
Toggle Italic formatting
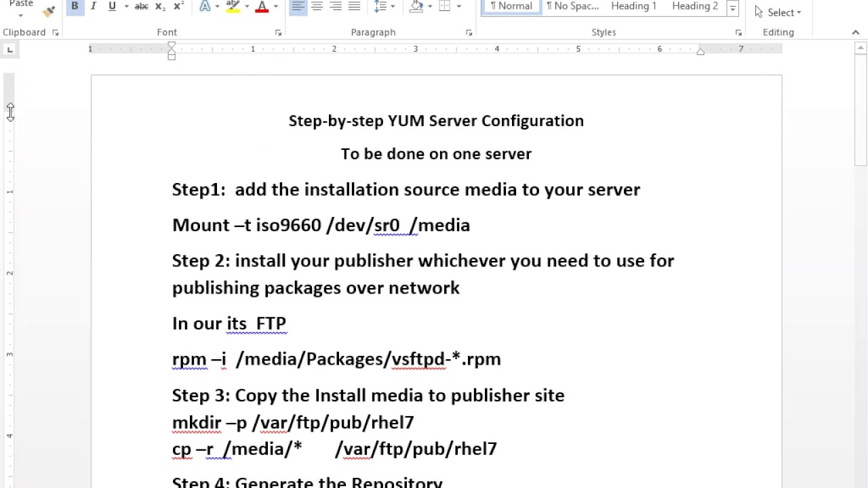[94, 7]
